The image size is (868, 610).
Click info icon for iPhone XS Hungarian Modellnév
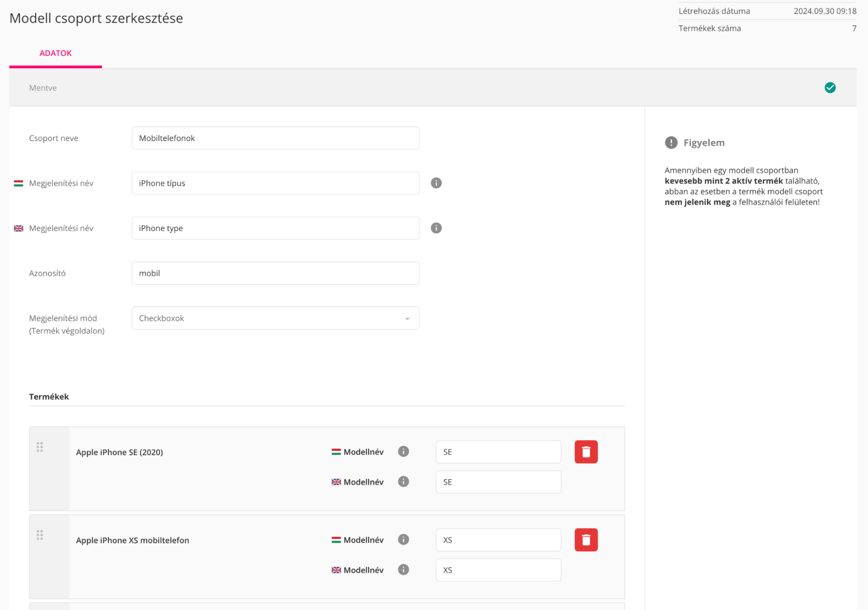tap(403, 539)
